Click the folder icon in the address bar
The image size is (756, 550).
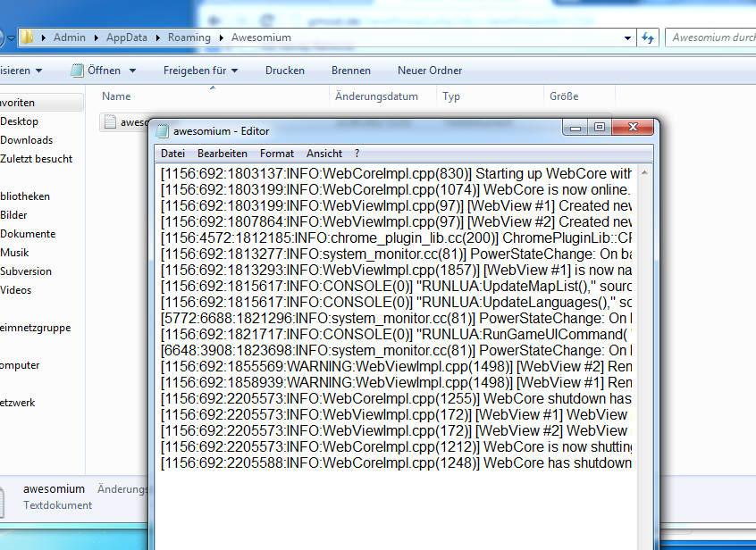click(29, 37)
